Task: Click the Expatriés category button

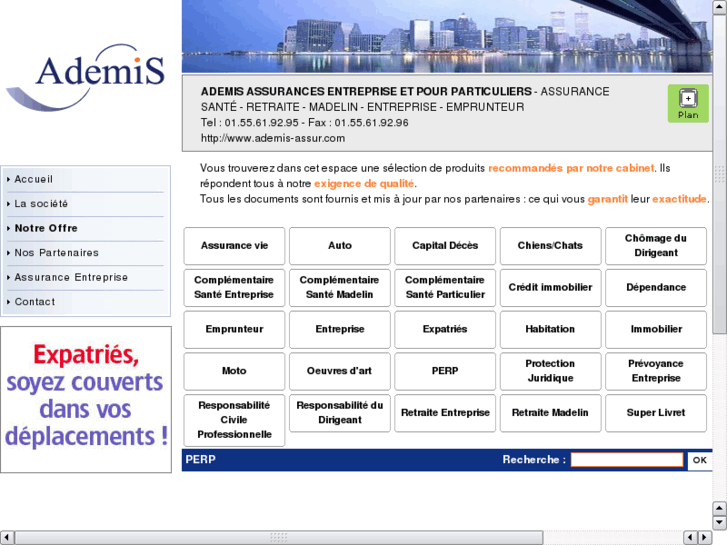Action: (x=445, y=329)
